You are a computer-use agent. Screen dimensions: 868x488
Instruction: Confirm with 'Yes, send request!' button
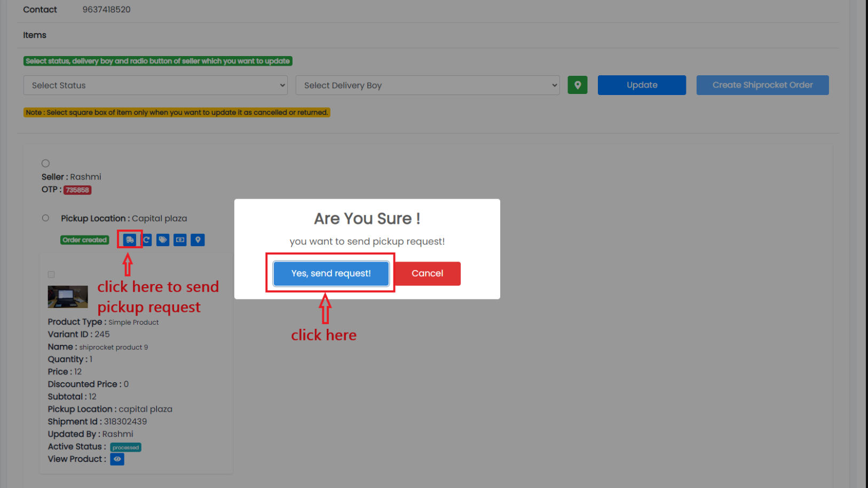tap(330, 273)
